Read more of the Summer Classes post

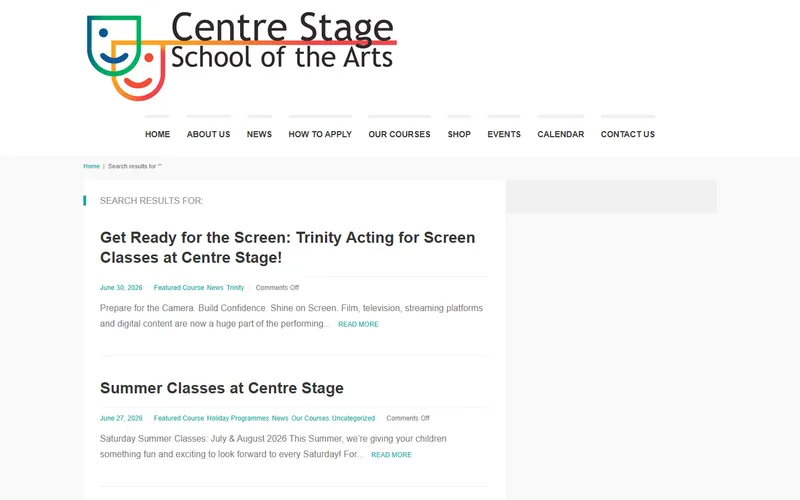point(391,455)
